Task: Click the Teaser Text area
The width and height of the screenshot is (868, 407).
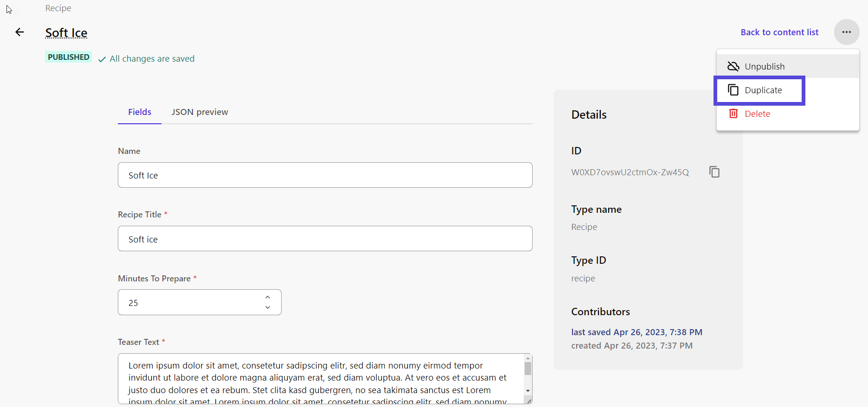Action: pyautogui.click(x=320, y=378)
